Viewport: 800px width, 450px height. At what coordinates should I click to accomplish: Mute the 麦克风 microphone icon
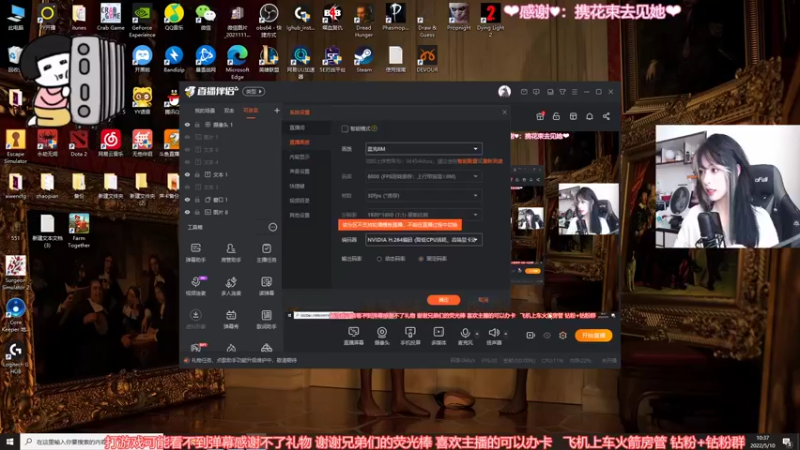pos(465,333)
